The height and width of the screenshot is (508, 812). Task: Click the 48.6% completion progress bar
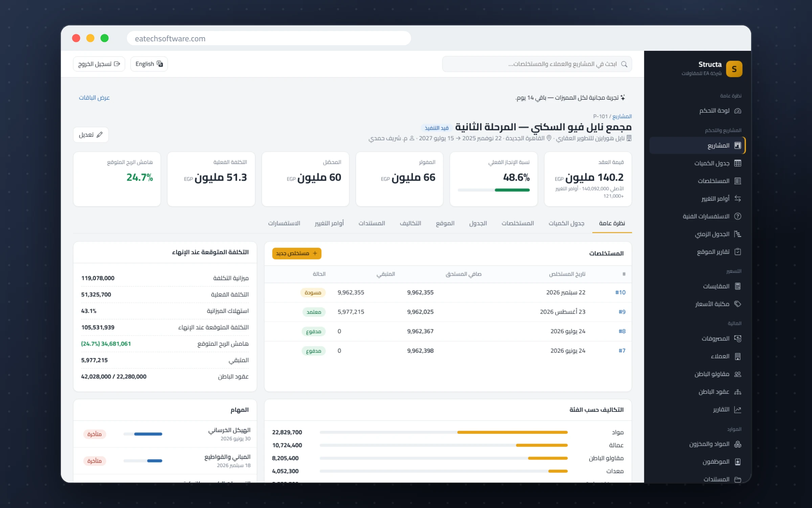point(493,190)
